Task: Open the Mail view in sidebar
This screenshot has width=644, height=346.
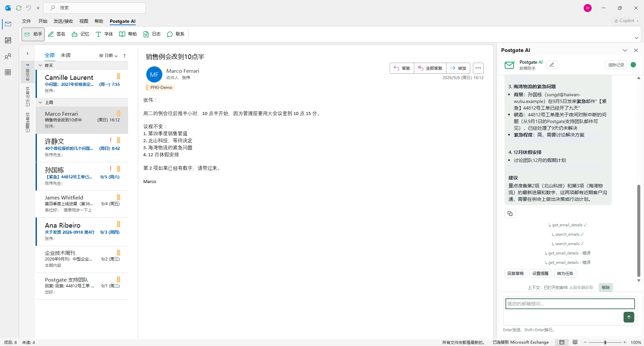Action: click(8, 24)
